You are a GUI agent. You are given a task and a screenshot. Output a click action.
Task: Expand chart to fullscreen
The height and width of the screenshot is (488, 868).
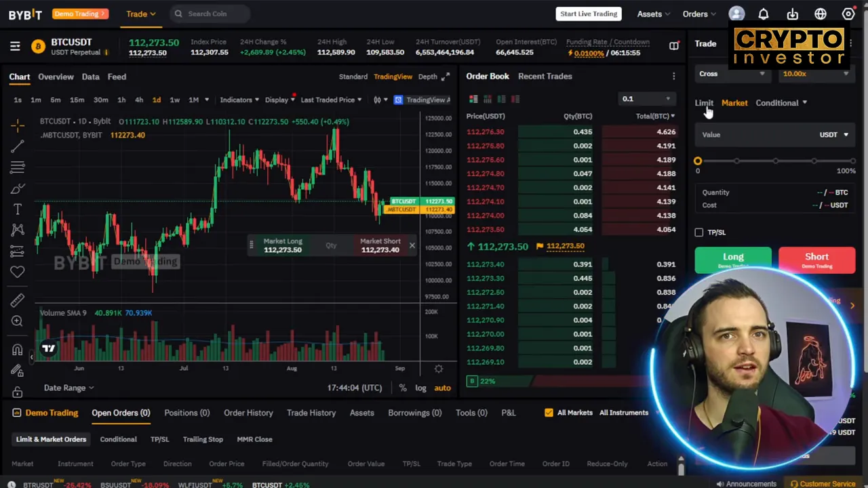click(446, 77)
